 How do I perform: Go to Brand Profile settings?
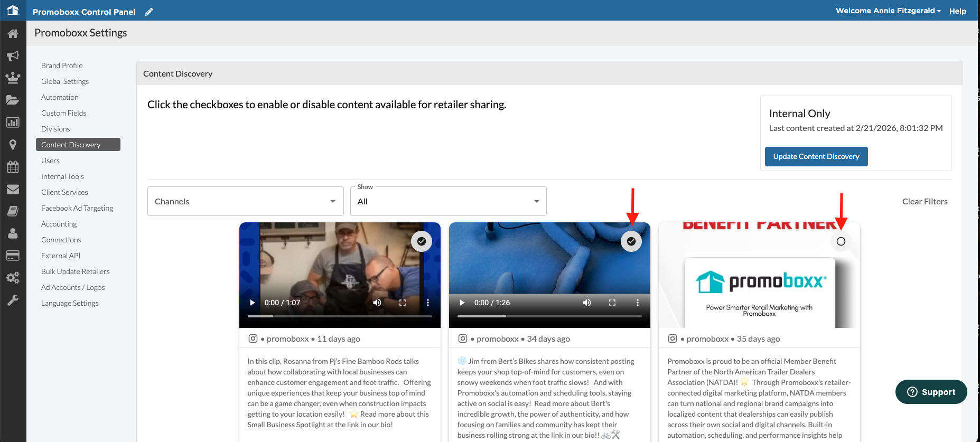pos(62,65)
